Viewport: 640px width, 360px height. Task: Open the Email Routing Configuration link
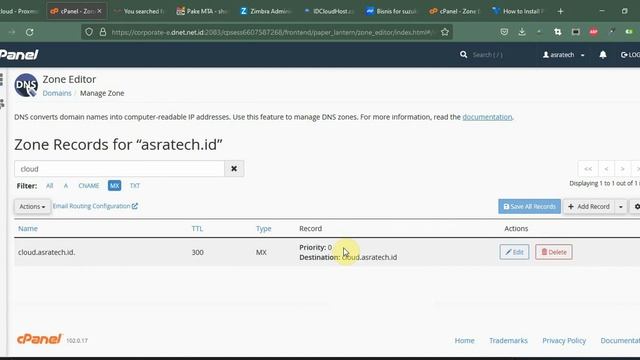point(95,206)
